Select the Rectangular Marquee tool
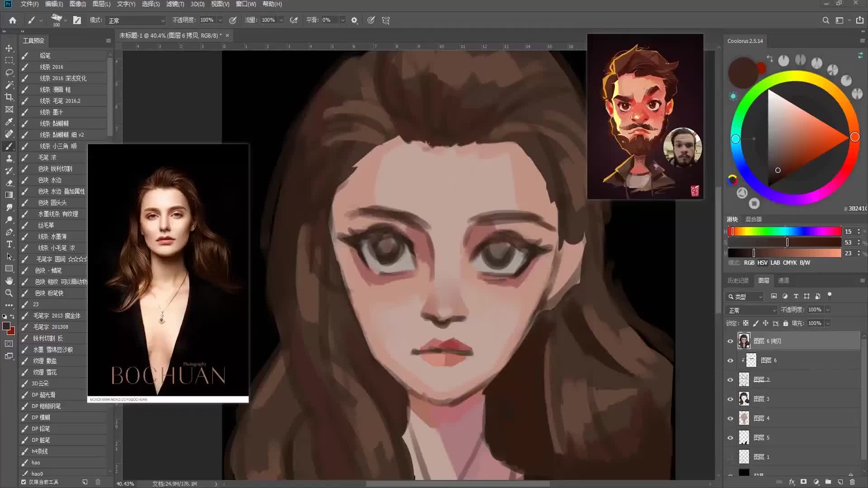868x488 pixels. (9, 60)
